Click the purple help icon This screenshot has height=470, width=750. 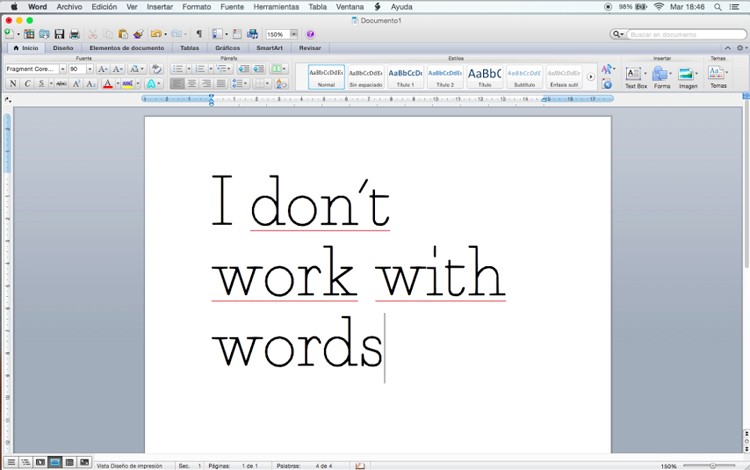pyautogui.click(x=310, y=34)
